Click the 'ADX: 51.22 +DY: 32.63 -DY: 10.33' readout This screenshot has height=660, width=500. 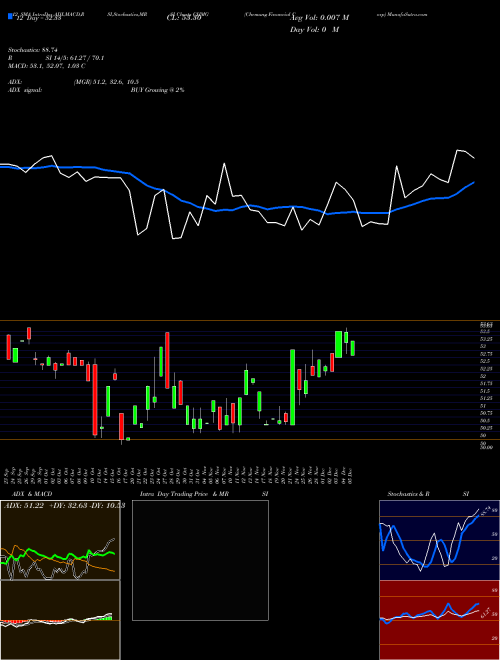[x=64, y=506]
